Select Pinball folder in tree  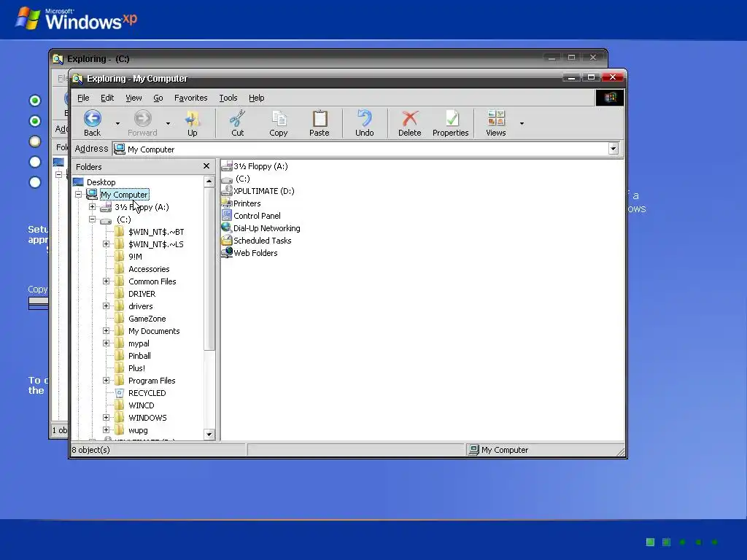[133, 356]
